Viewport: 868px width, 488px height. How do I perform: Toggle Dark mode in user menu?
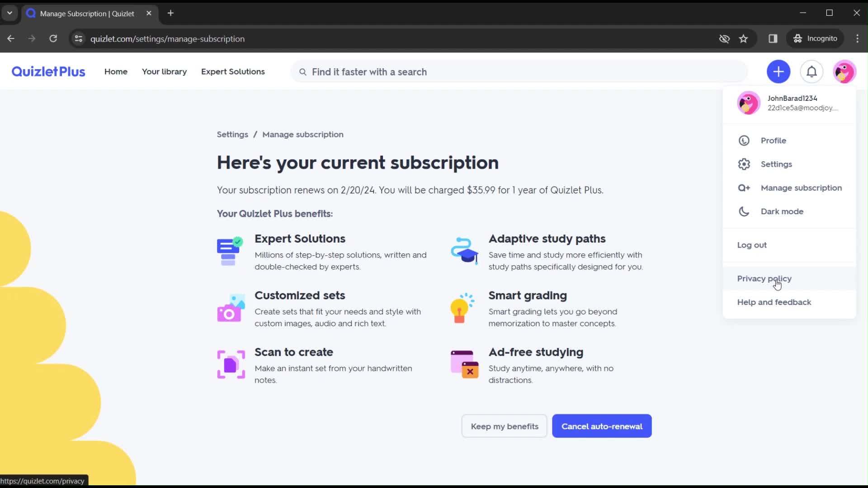[782, 211]
